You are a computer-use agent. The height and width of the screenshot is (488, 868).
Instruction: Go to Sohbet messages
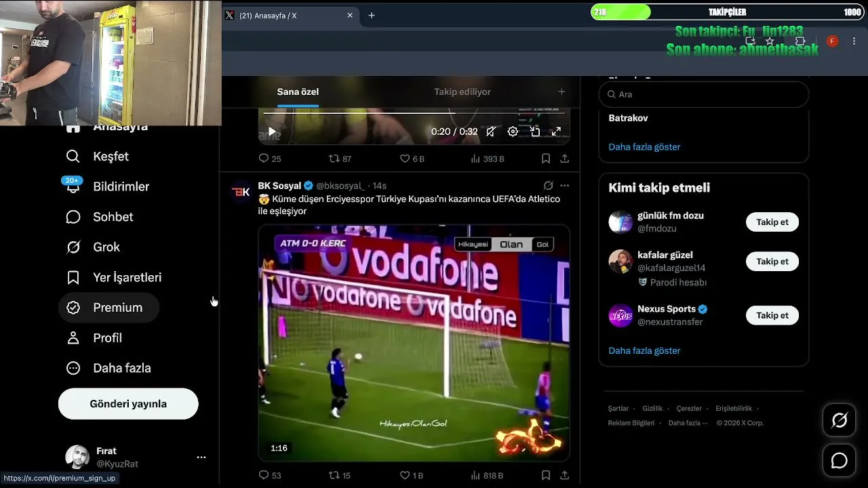tap(100, 217)
